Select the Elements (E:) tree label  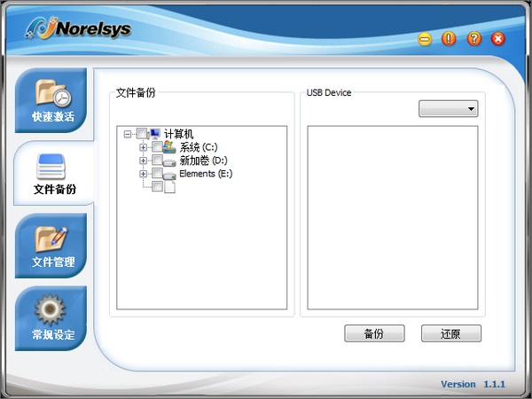point(206,174)
